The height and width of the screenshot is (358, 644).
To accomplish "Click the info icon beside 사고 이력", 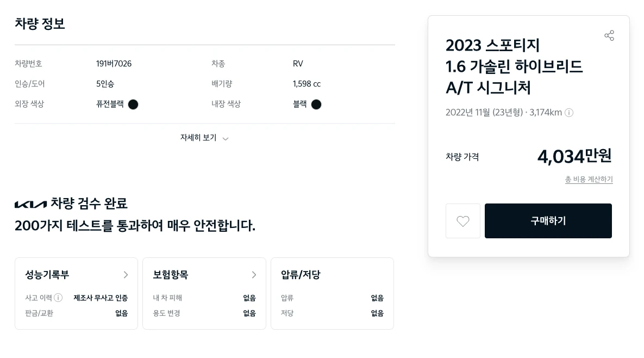I will coord(58,298).
